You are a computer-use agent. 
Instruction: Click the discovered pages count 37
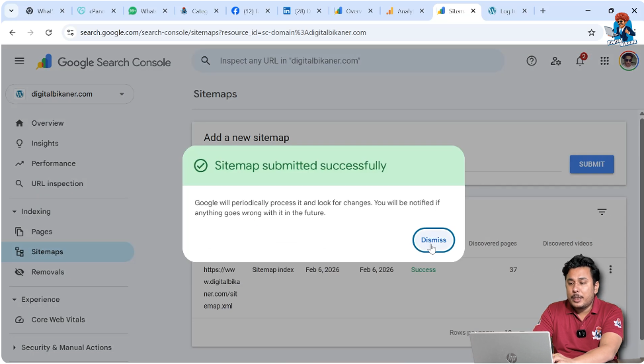pyautogui.click(x=513, y=270)
